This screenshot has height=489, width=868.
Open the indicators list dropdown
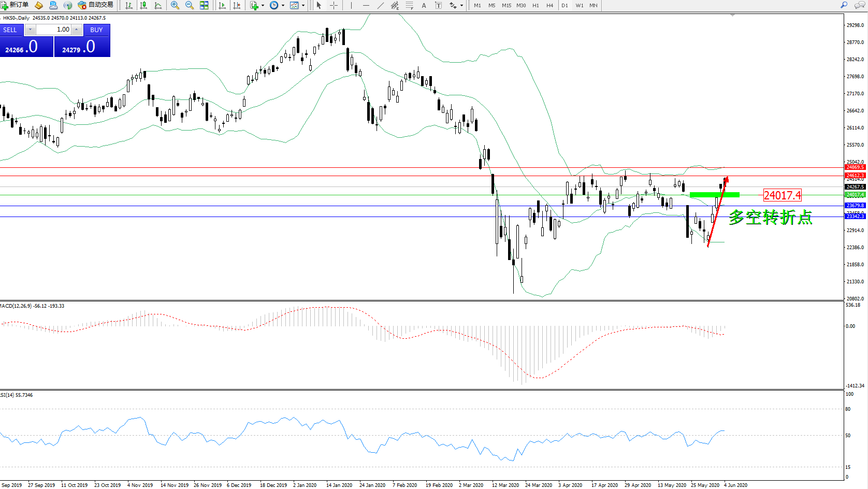[263, 5]
